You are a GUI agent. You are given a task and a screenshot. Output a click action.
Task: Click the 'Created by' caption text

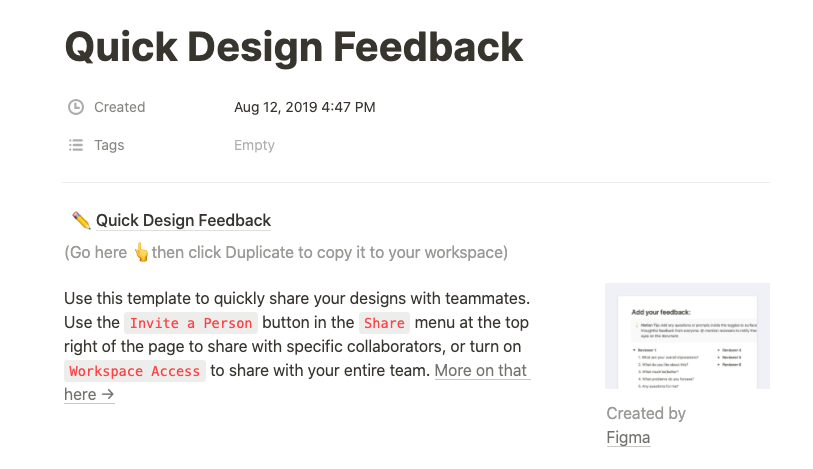click(x=646, y=413)
